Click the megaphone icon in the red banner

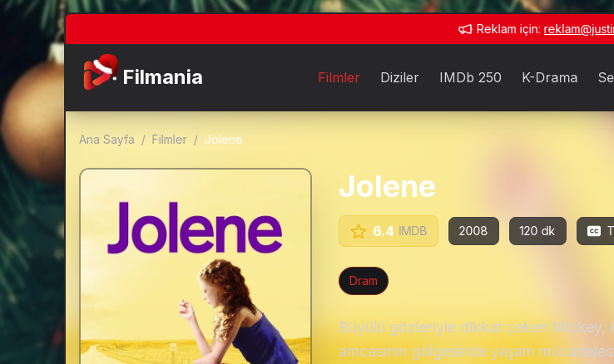click(465, 29)
